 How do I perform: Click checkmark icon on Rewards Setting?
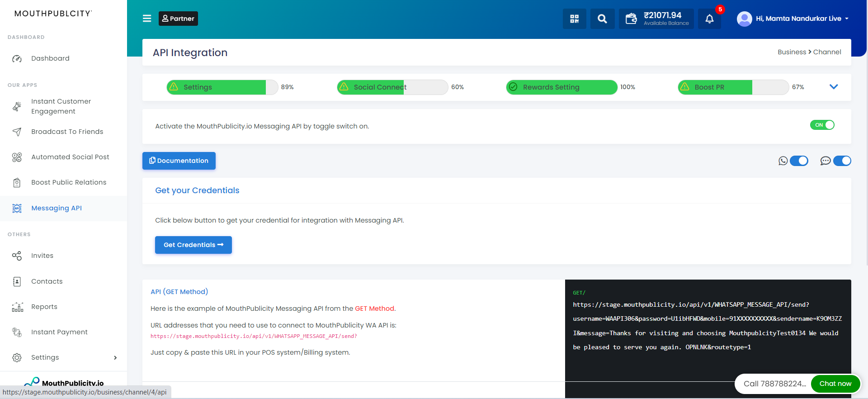click(x=513, y=87)
